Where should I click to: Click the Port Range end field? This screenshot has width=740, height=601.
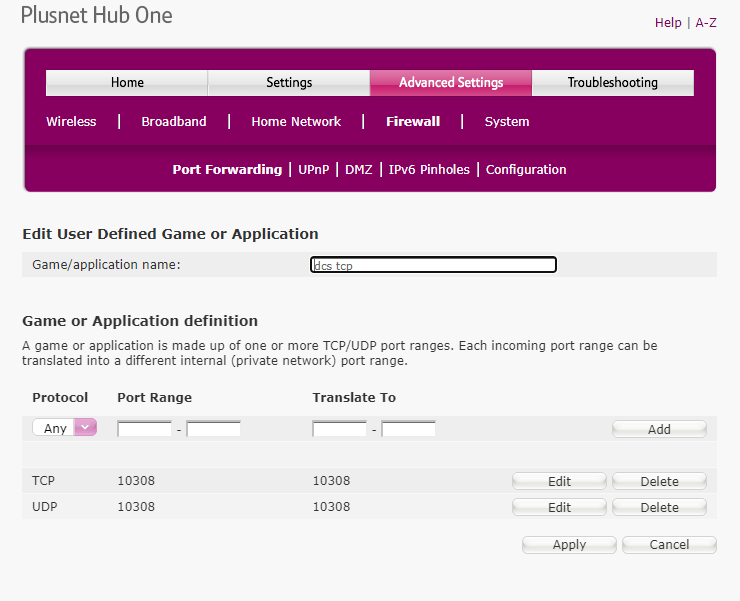(213, 429)
